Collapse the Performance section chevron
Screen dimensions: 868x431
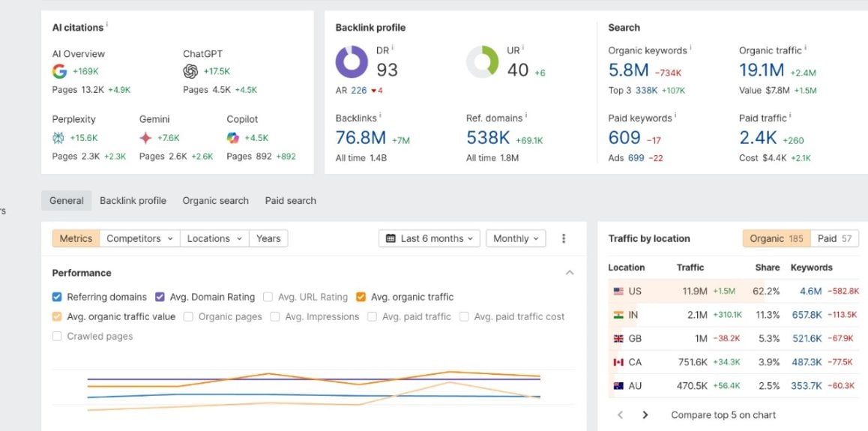coord(570,273)
